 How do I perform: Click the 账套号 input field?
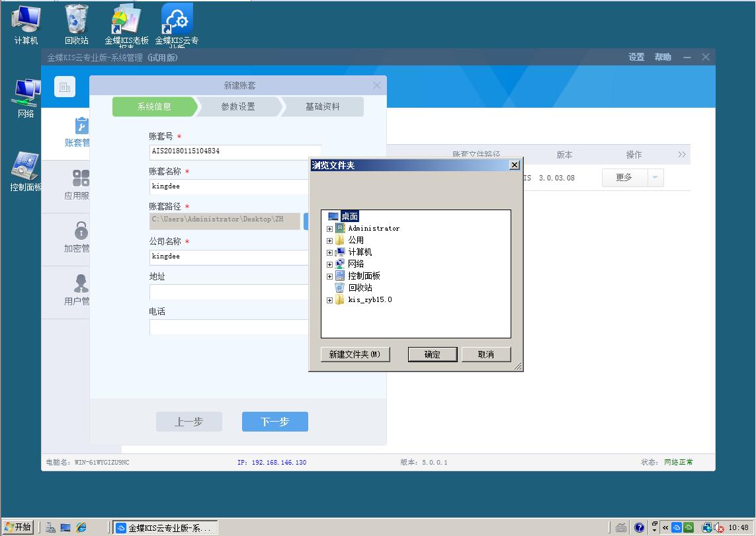point(235,151)
